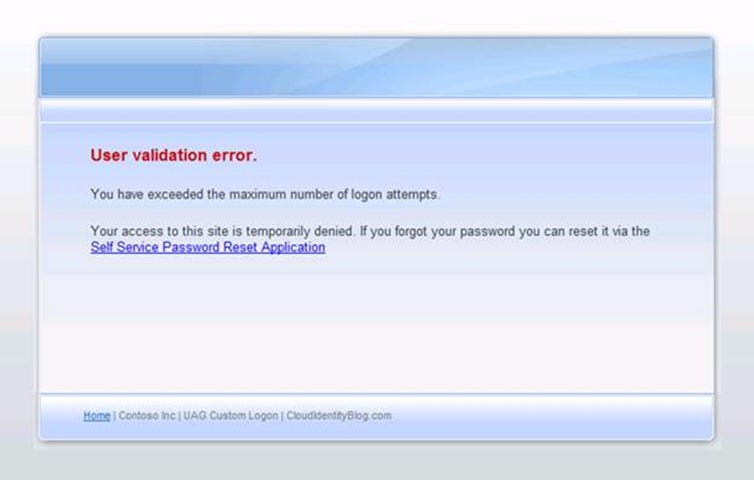Click 'CloudIdentityBlog.com' in the footer
This screenshot has width=754, height=480.
pyautogui.click(x=339, y=415)
